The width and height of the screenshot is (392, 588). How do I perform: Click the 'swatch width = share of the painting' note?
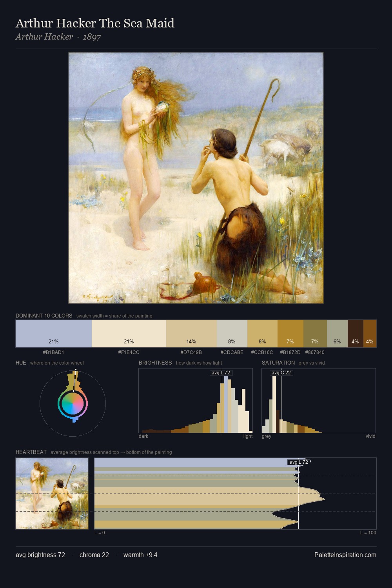(x=114, y=316)
